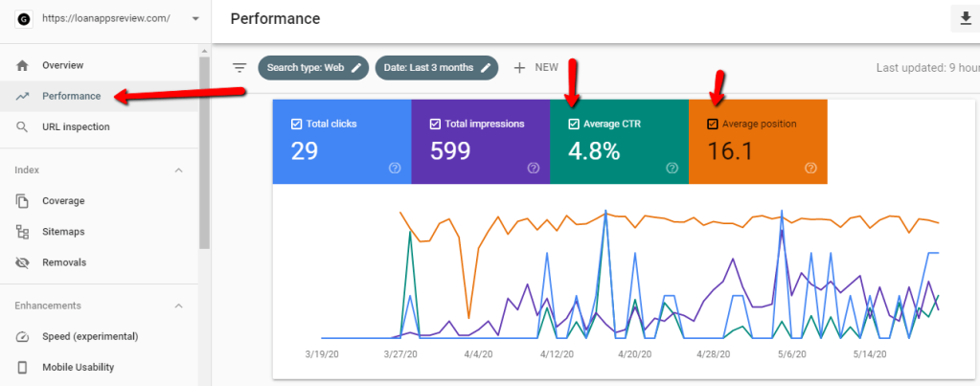This screenshot has width=980, height=386.
Task: Go to URL inspection page
Action: (76, 126)
